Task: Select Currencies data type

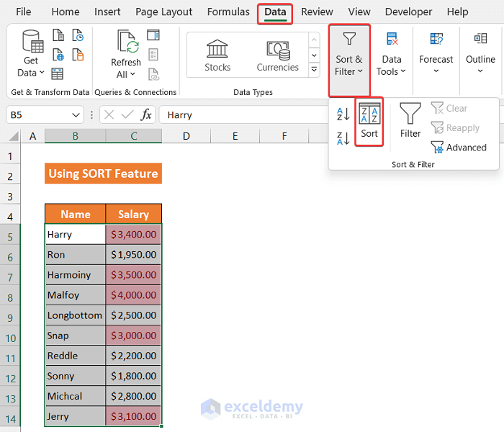Action: click(277, 55)
